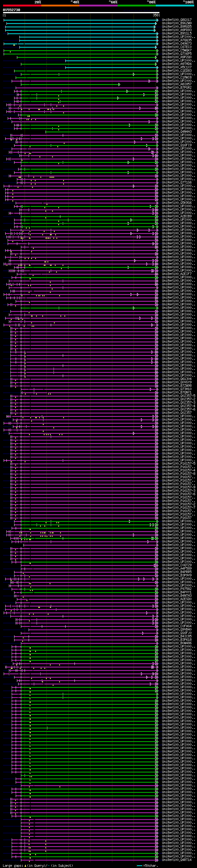Select isoform label UniRef100_Q02357-4

(179, 406)
